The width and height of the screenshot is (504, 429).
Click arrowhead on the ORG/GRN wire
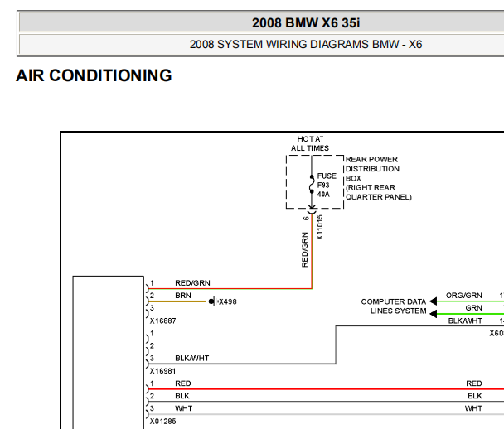point(433,301)
